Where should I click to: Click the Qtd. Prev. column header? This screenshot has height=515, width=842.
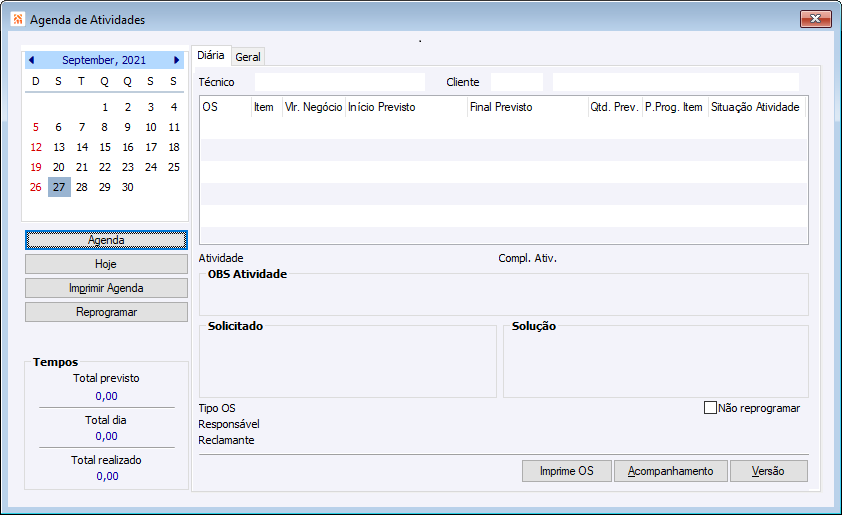point(615,107)
